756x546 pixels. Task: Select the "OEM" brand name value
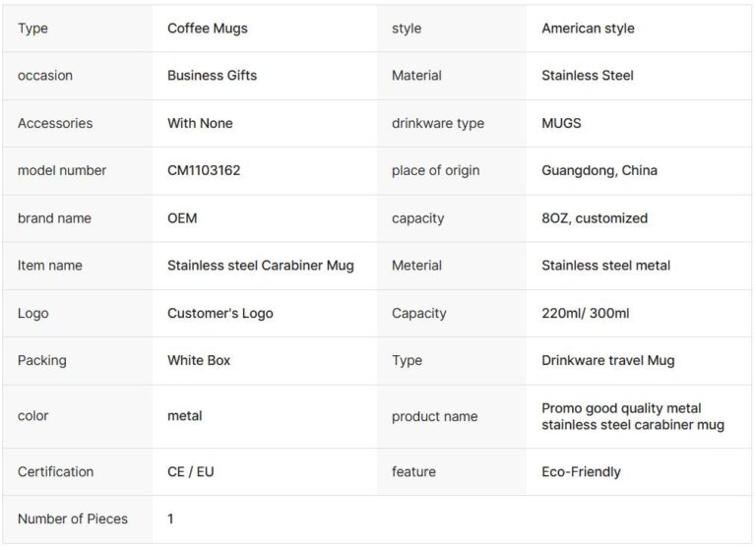[182, 218]
